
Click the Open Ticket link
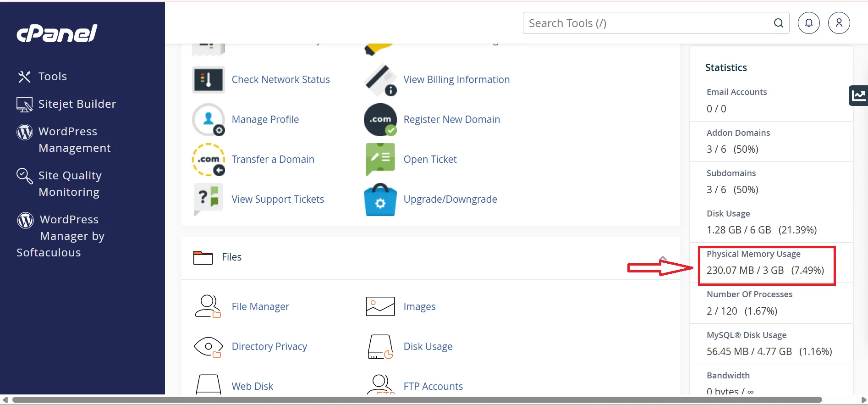[x=430, y=160]
